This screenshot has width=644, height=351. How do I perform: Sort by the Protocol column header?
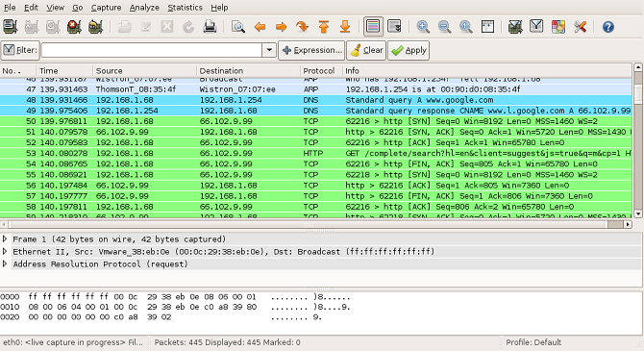(x=321, y=71)
